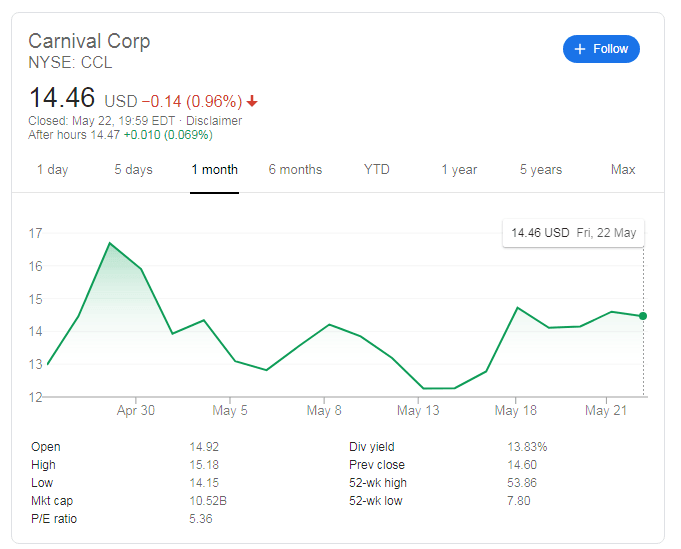This screenshot has width=681, height=549.
Task: Show the YTD chart range
Action: (376, 170)
